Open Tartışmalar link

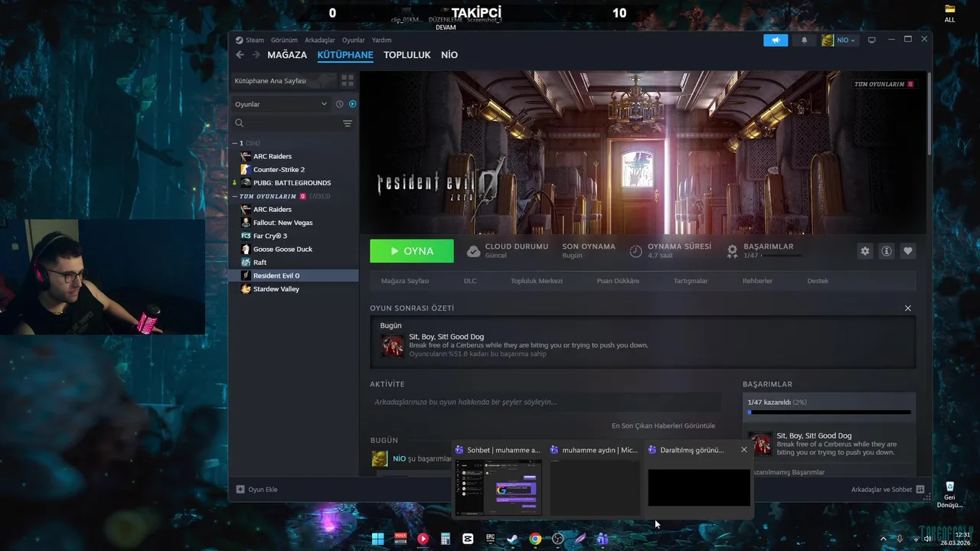click(x=691, y=281)
